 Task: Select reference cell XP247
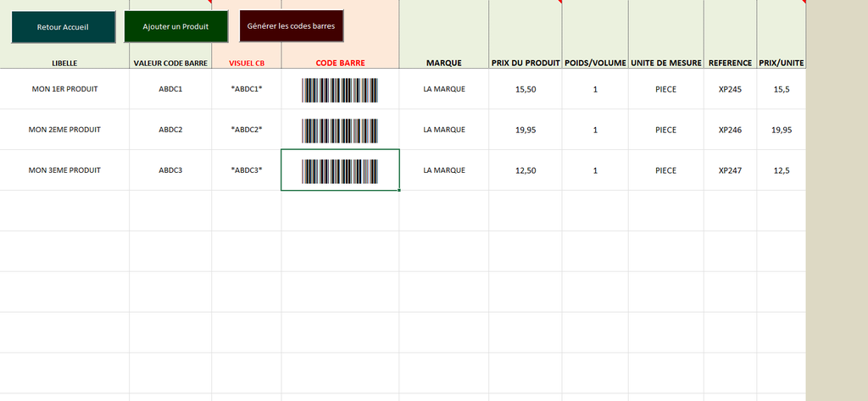(730, 170)
